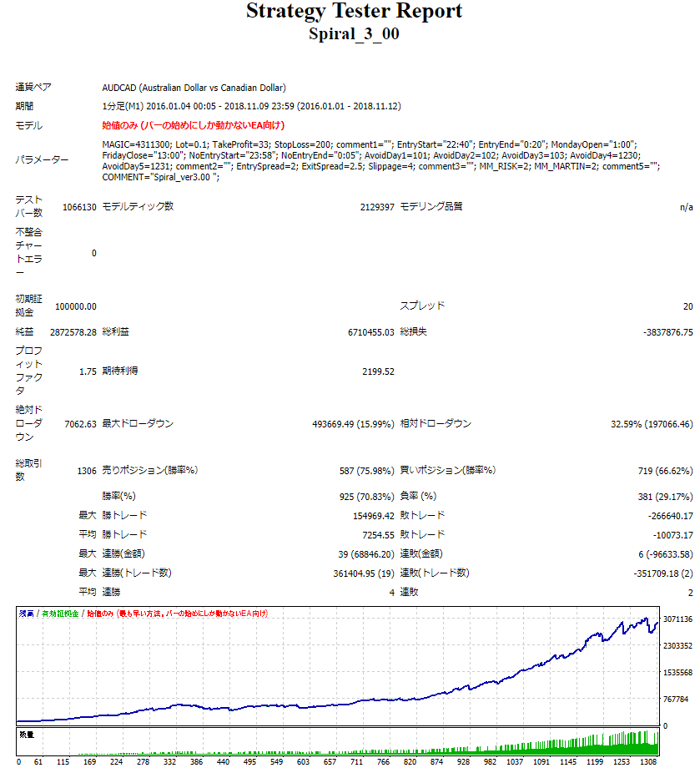Click the inconsistent chart errors value 0
The height and width of the screenshot is (773, 700).
point(93,253)
